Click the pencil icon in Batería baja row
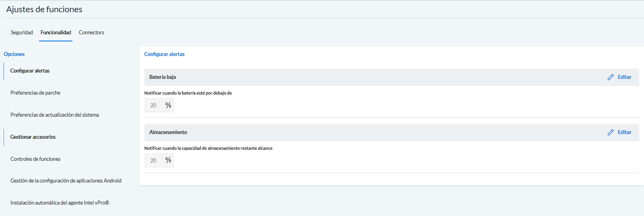The width and height of the screenshot is (644, 216). click(x=611, y=77)
